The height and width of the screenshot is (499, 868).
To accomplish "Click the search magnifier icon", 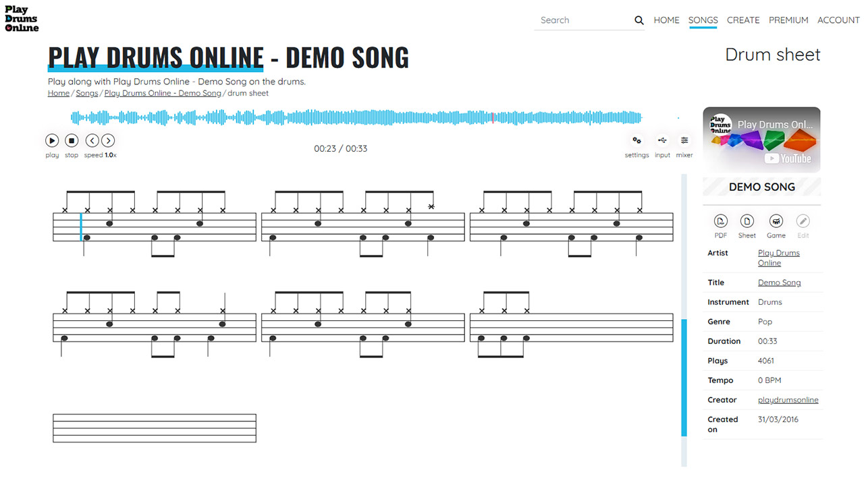I will 639,20.
